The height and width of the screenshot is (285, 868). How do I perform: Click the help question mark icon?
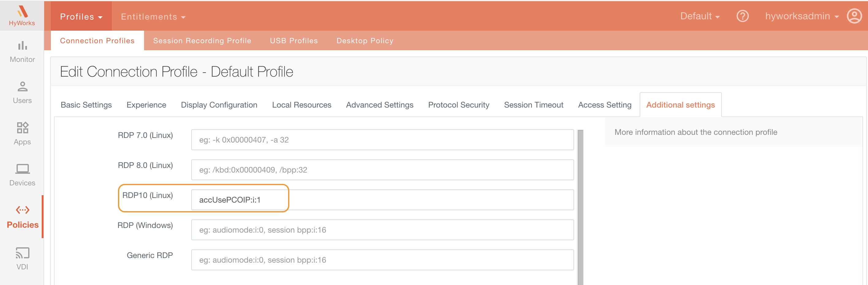tap(742, 16)
